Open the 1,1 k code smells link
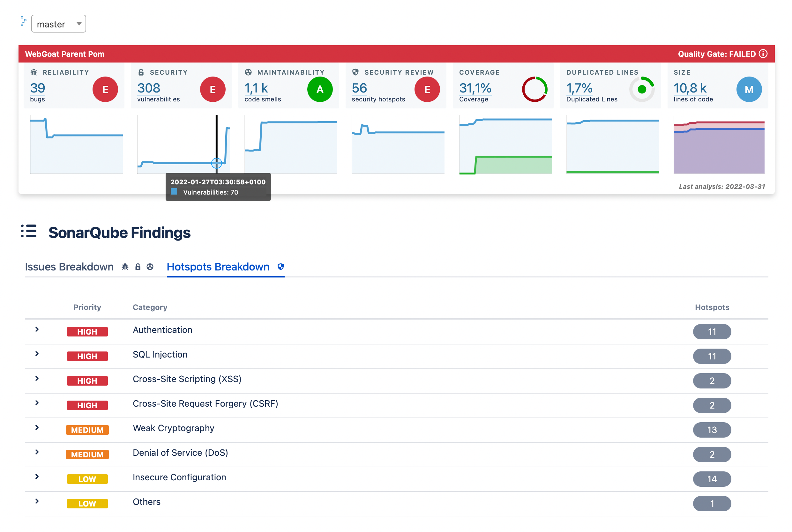 tap(256, 89)
